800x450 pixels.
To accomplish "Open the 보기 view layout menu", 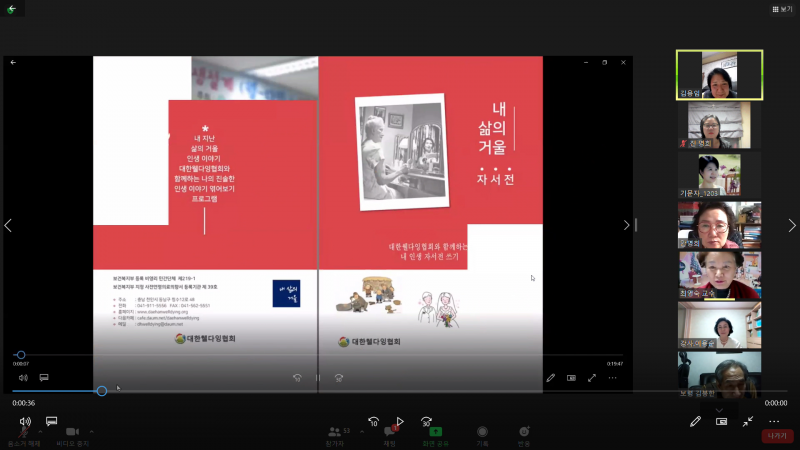I will click(x=782, y=9).
